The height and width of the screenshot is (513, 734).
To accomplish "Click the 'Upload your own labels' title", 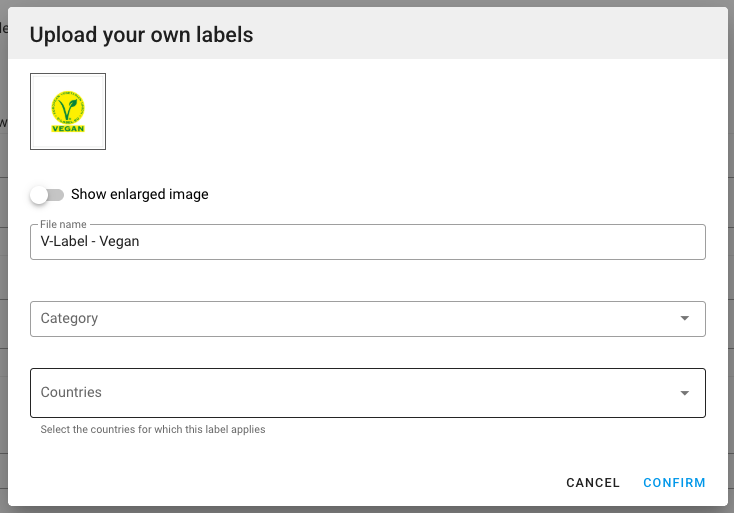I will point(141,35).
